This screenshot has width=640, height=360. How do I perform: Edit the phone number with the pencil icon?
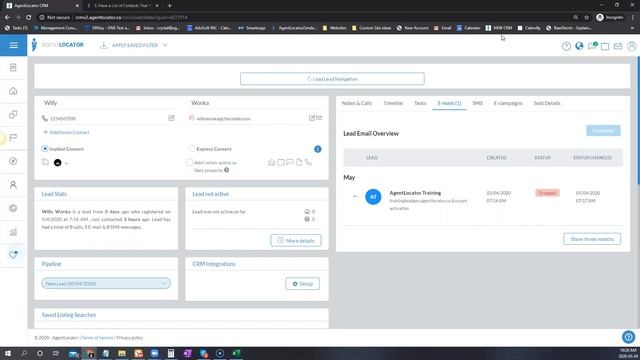[x=171, y=118]
